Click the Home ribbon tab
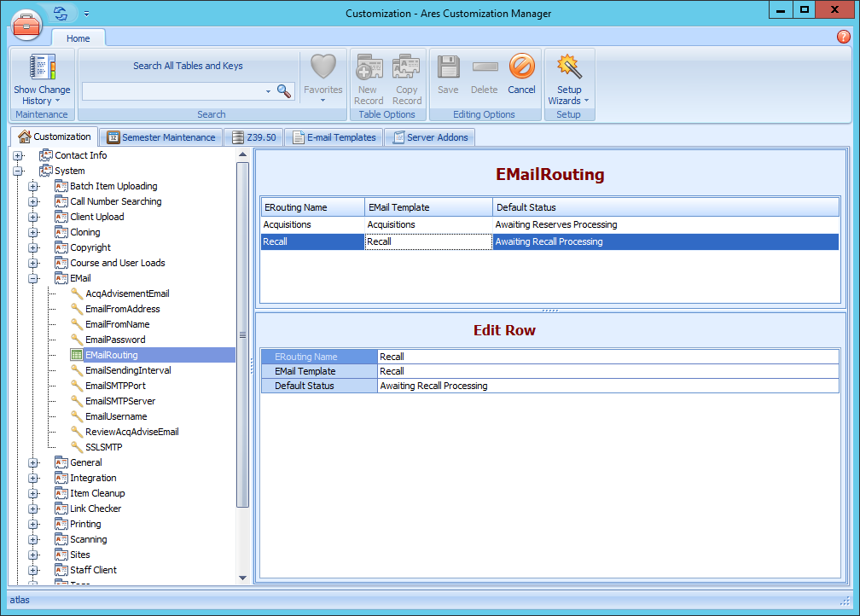The image size is (860, 616). (x=78, y=38)
